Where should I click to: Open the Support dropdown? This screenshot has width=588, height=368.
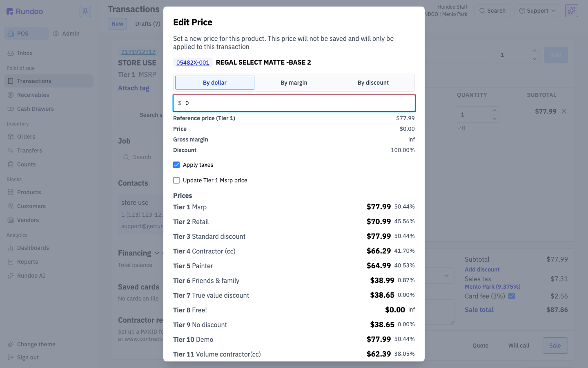tap(537, 11)
